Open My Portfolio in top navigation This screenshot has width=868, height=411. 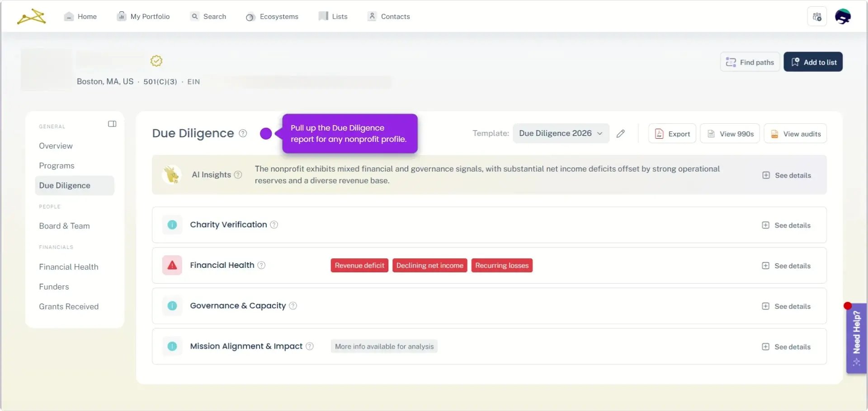(x=144, y=17)
